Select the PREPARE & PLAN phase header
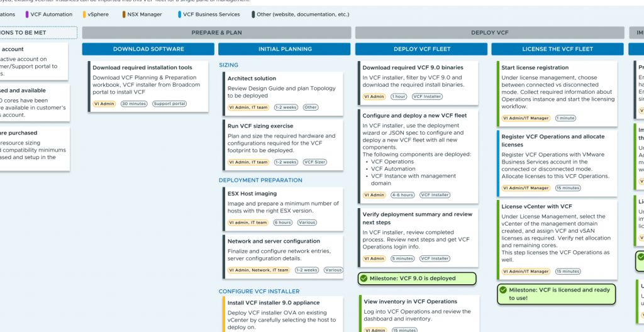This screenshot has width=644, height=332. pos(216,33)
